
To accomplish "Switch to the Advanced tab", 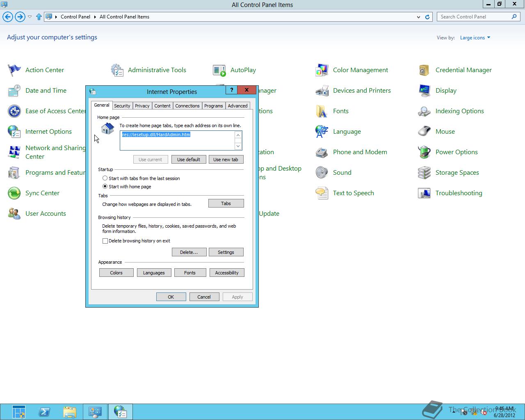I will pyautogui.click(x=238, y=106).
